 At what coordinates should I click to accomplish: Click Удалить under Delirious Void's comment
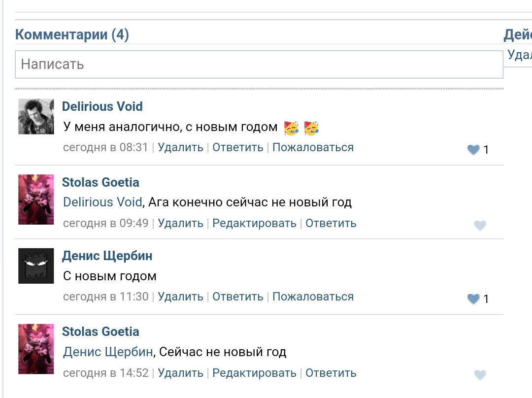tap(180, 147)
